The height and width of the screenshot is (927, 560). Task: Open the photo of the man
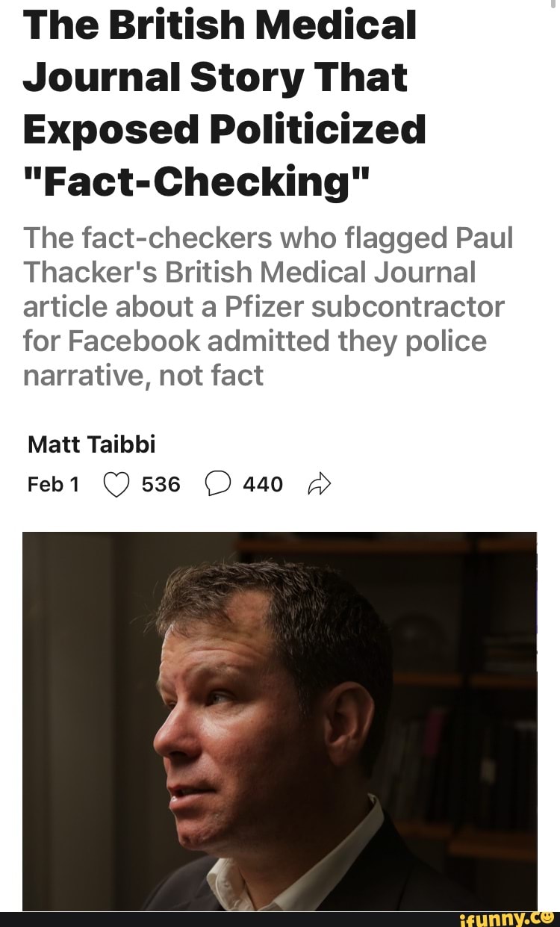point(279,722)
